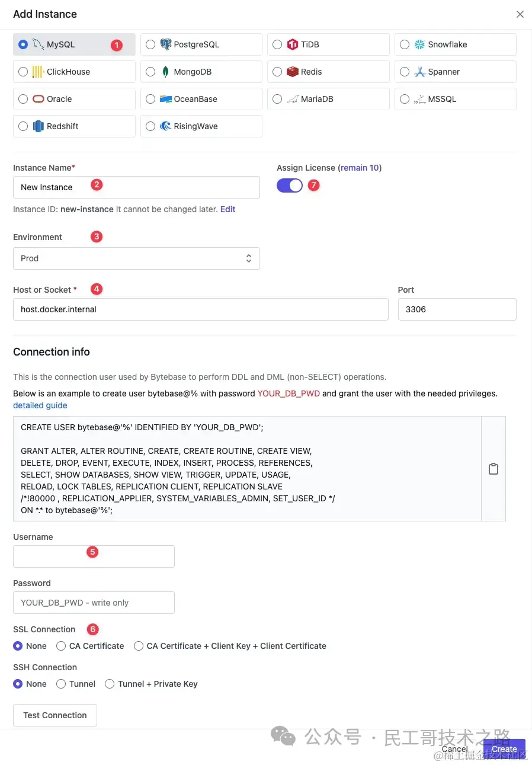
Task: Click the Connection info heading
Action: pos(52,352)
